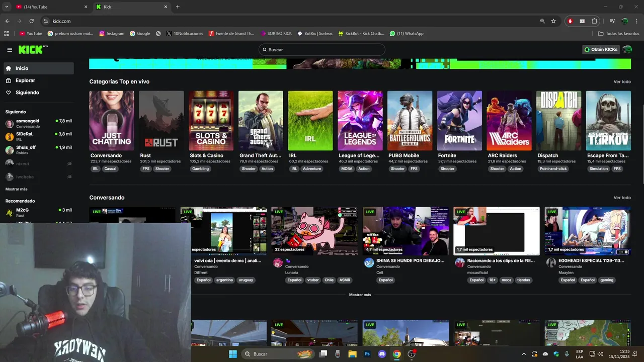Open the Chrome tab search dropdown

coord(7,7)
